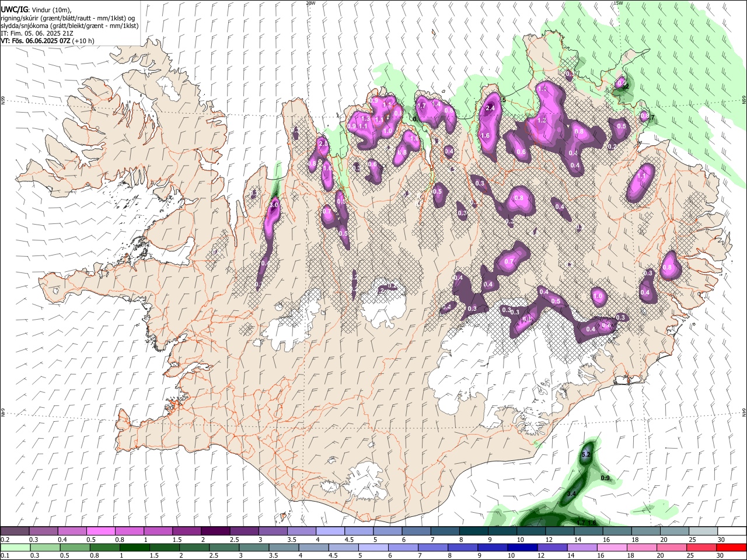Click the palest green rain swatch 0.1–0.3

15,547
